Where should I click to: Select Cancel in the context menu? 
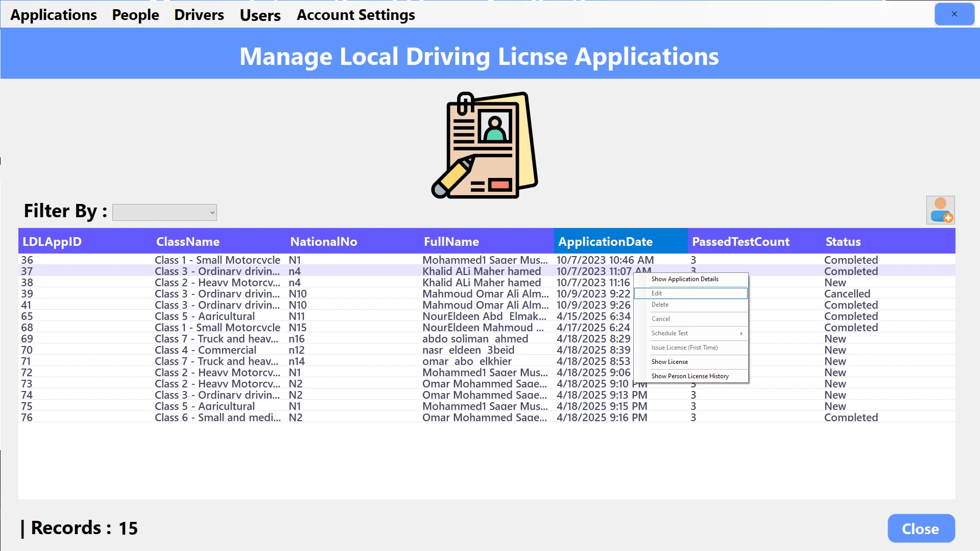(x=691, y=319)
